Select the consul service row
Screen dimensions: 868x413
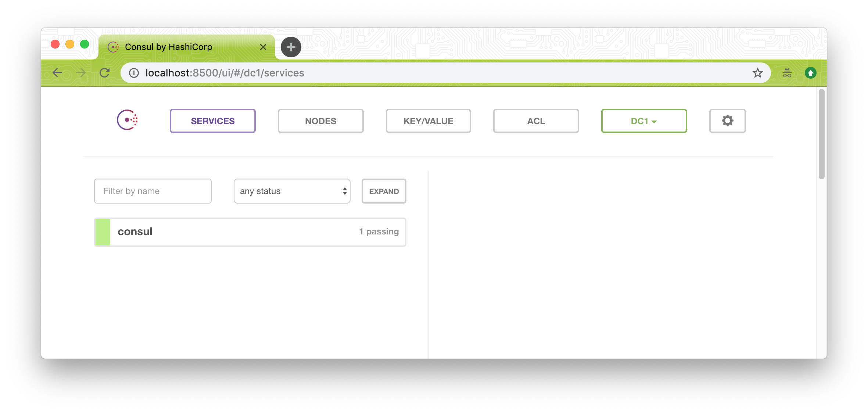coord(250,232)
